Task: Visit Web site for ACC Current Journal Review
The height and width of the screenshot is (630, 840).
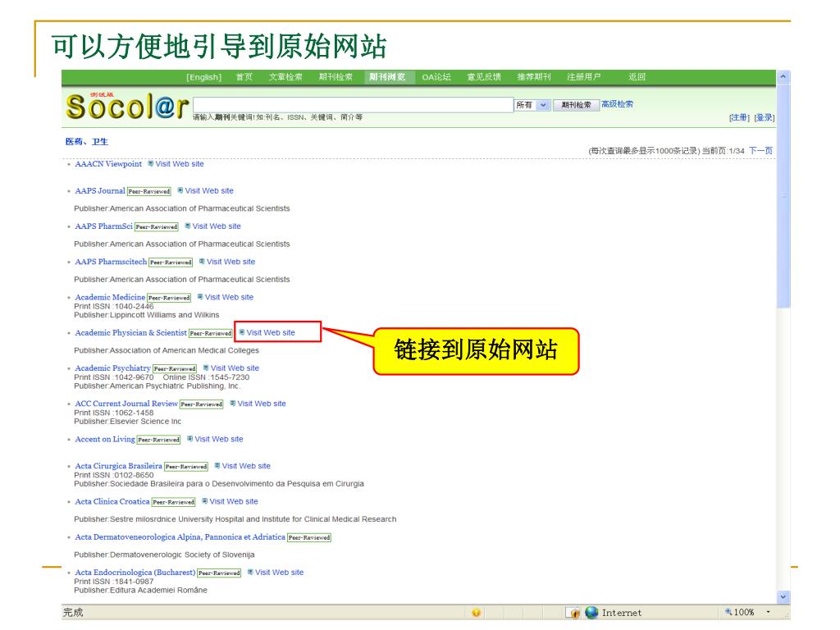Action: pyautogui.click(x=262, y=404)
